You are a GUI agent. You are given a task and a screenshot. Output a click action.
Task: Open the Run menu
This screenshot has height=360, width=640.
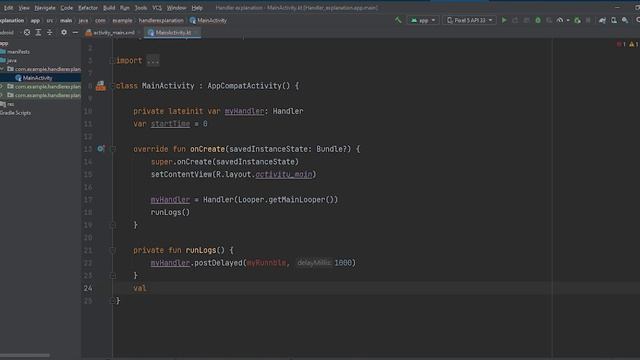(124, 8)
